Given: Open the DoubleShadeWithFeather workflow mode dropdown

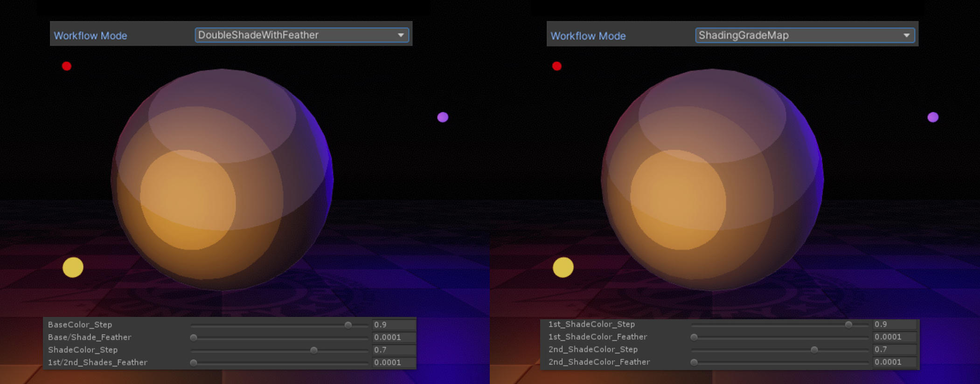Looking at the screenshot, I should 302,35.
